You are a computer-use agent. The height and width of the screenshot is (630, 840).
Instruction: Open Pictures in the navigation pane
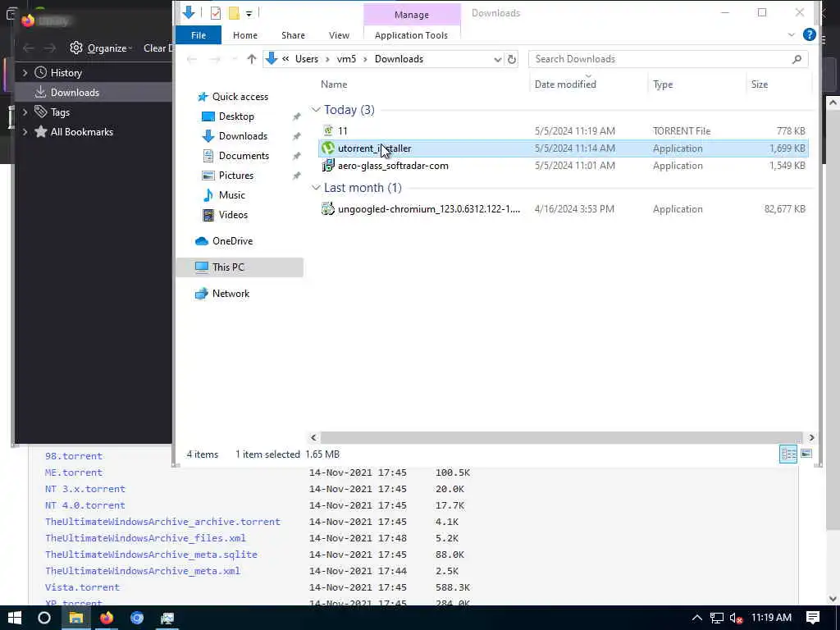click(235, 176)
